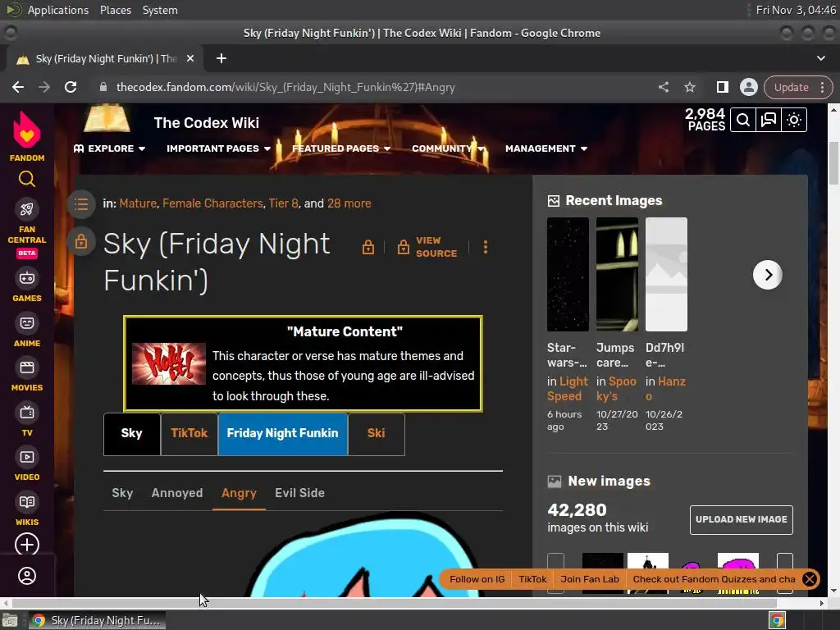Click the orange lock icon after title
This screenshot has height=630, width=840.
click(x=368, y=247)
